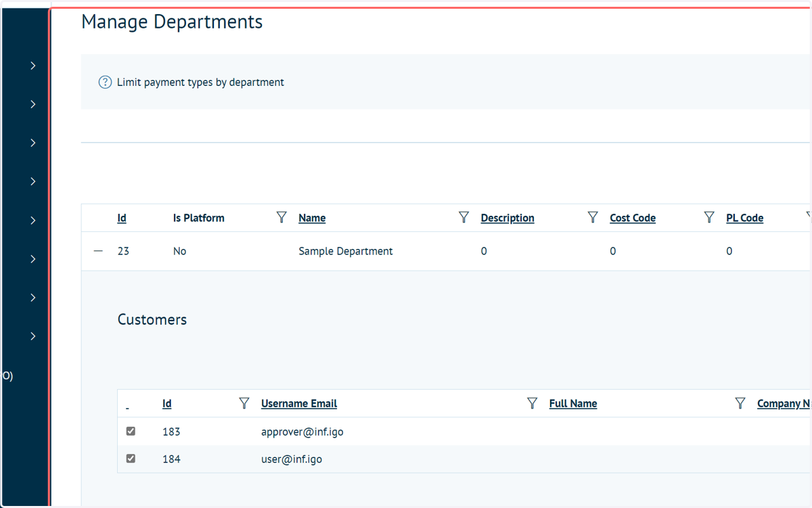Expand the first sidebar chevron

tap(32, 66)
